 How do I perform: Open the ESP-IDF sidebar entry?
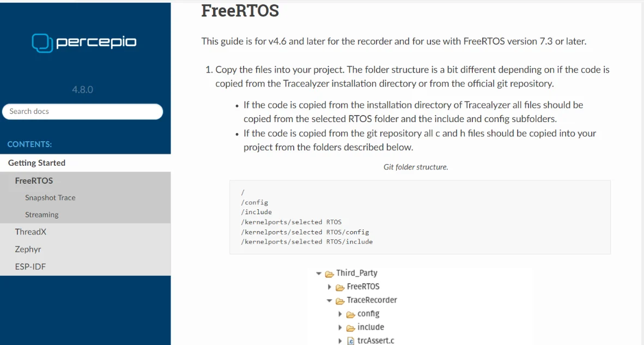coord(31,267)
